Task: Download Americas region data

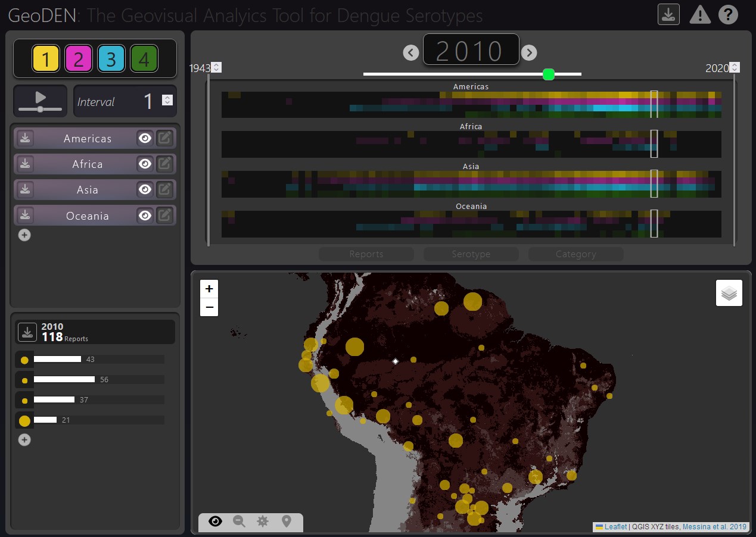Action: [x=25, y=138]
